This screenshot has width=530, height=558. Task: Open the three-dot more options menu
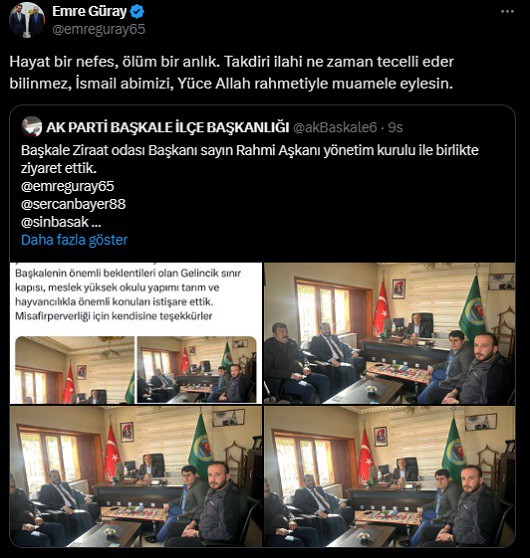(507, 11)
